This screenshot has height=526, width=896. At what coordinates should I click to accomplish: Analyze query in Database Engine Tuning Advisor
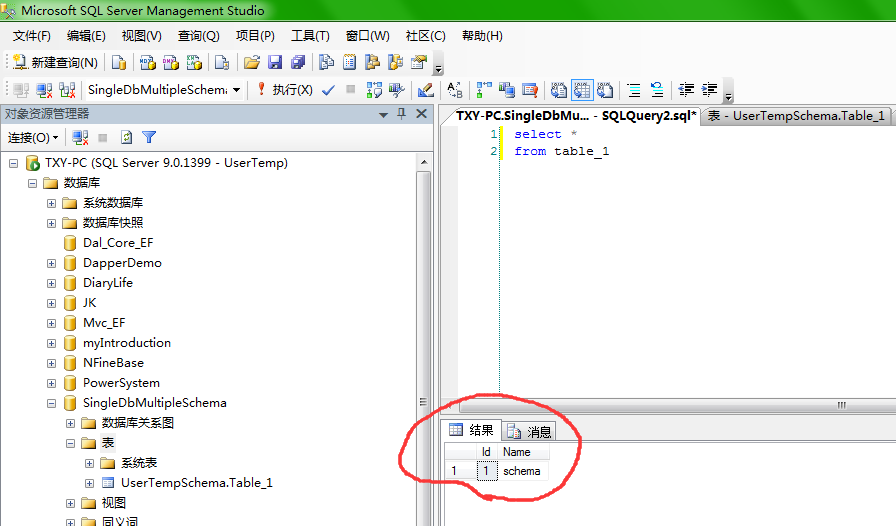[397, 90]
